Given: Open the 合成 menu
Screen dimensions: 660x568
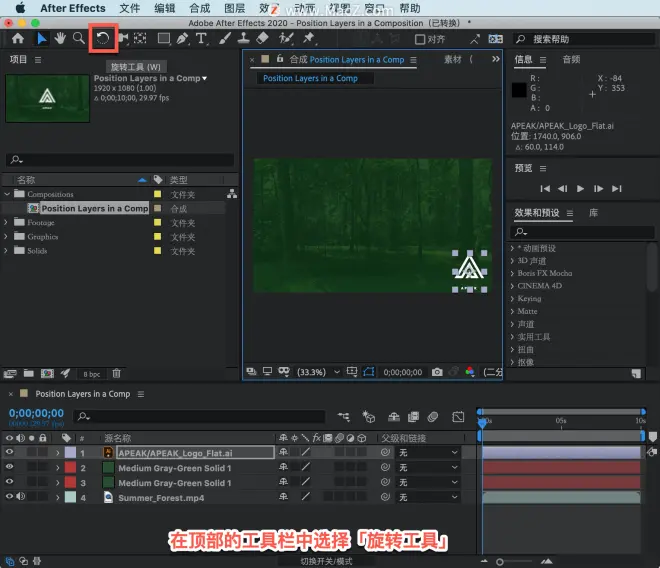Looking at the screenshot, I should pyautogui.click(x=200, y=8).
